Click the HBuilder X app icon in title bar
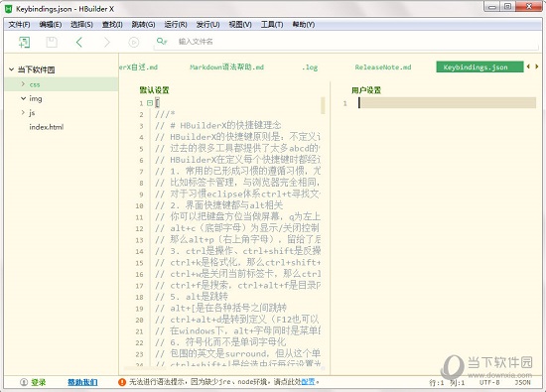546x392 pixels. (8, 9)
